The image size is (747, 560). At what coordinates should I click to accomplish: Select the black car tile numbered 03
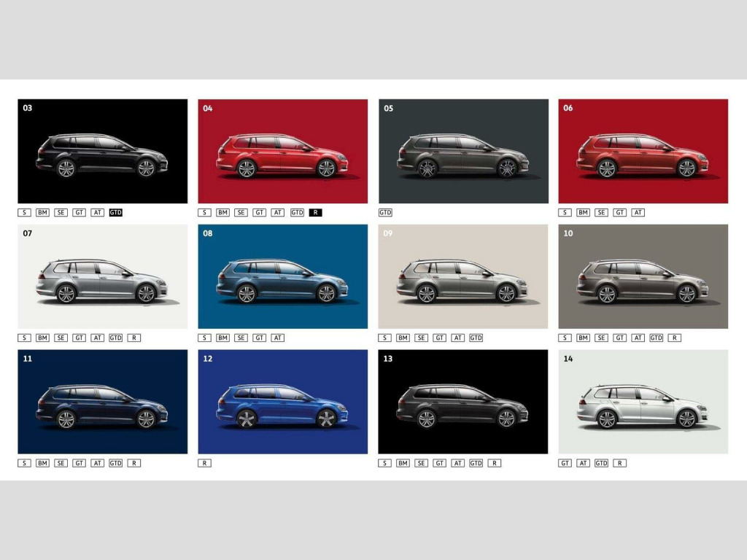(102, 151)
